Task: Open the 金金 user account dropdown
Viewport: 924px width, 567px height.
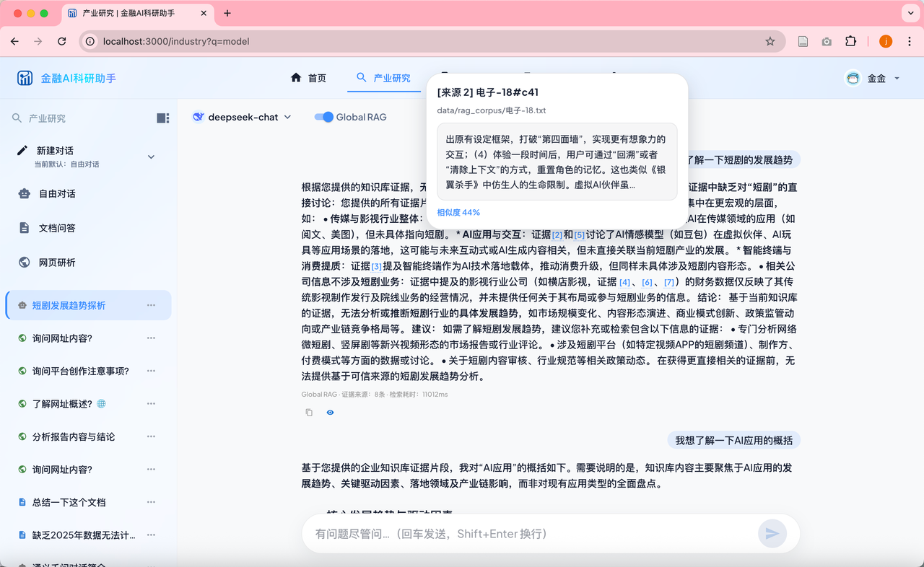Action: click(x=873, y=78)
